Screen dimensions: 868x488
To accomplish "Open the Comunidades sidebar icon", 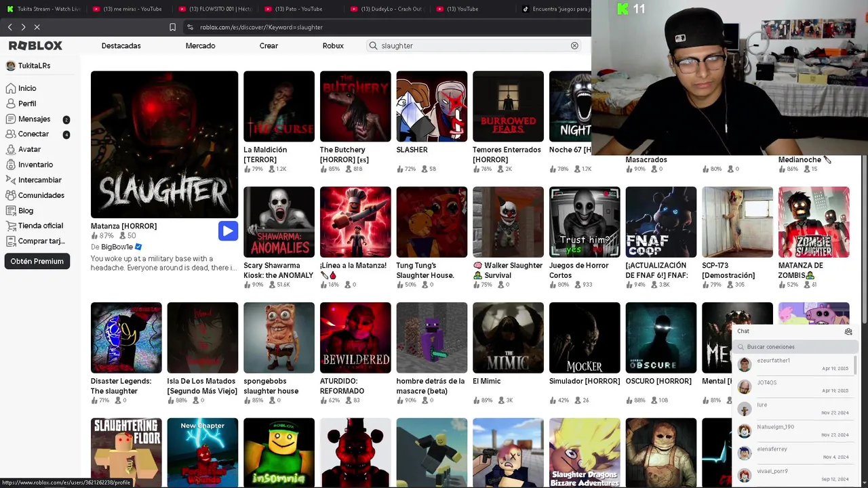I will click(11, 195).
